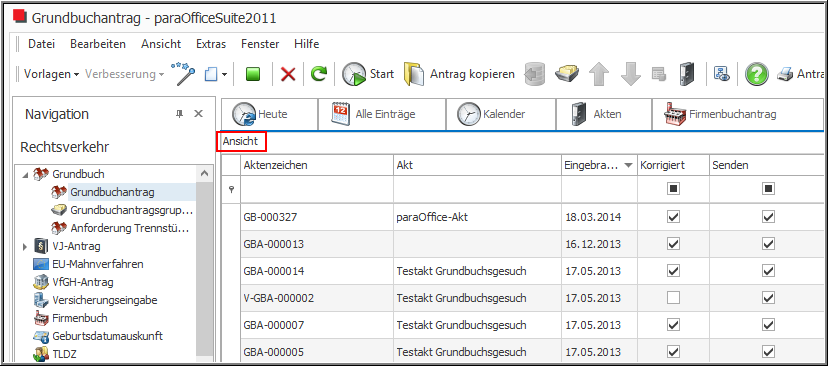Toggle Senden filter checkbox in filter row
The image size is (828, 366).
pyautogui.click(x=768, y=189)
